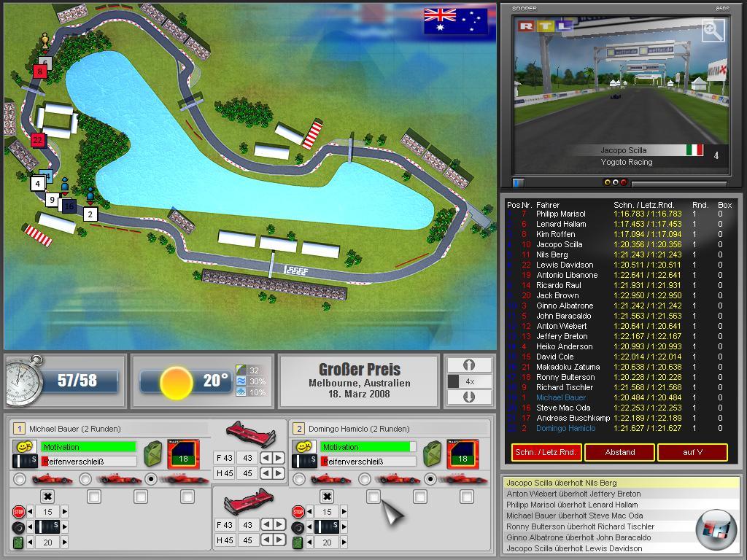747x560 pixels.
Task: Click Michael Bauer's green fuel tank icon
Action: tap(19, 542)
